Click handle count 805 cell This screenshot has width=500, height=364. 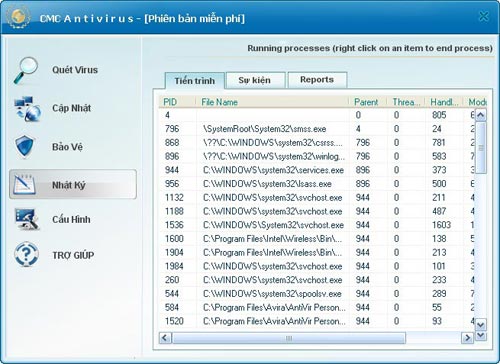click(439, 115)
